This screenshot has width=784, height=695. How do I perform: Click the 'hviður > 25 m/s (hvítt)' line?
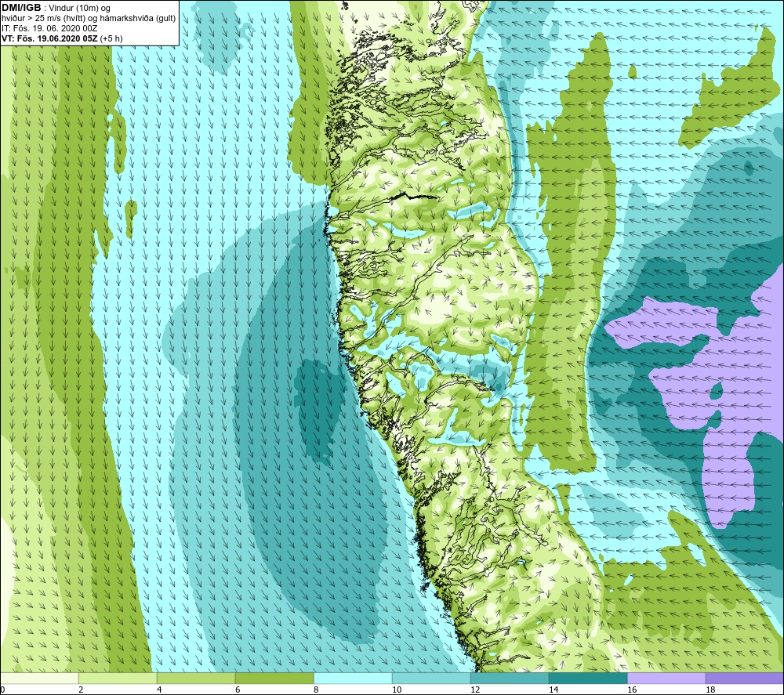click(44, 19)
